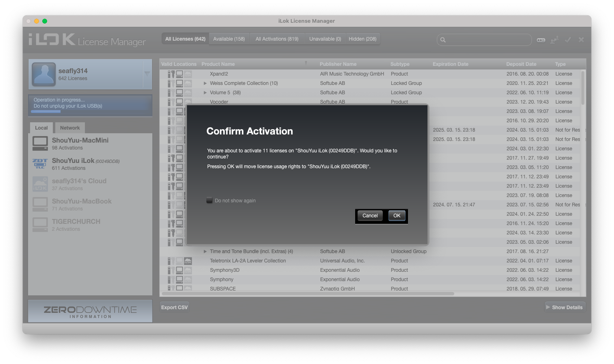
Task: Click the seafly314 user avatar
Action: pyautogui.click(x=44, y=74)
